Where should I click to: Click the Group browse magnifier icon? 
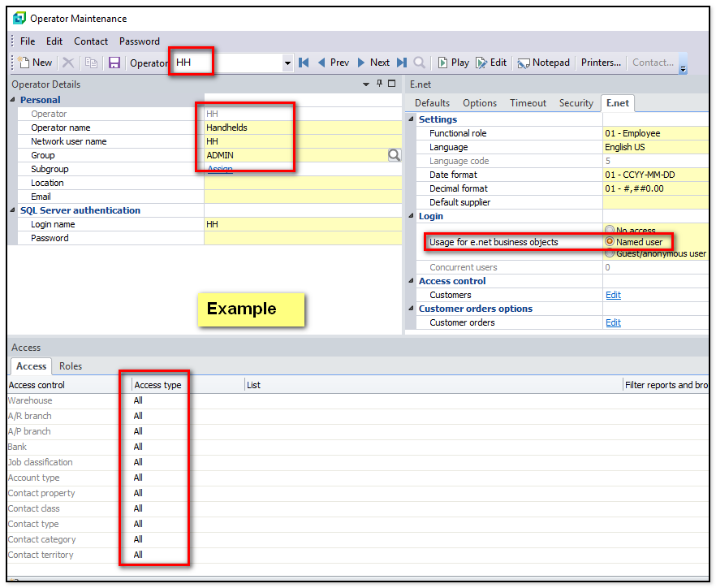(395, 155)
